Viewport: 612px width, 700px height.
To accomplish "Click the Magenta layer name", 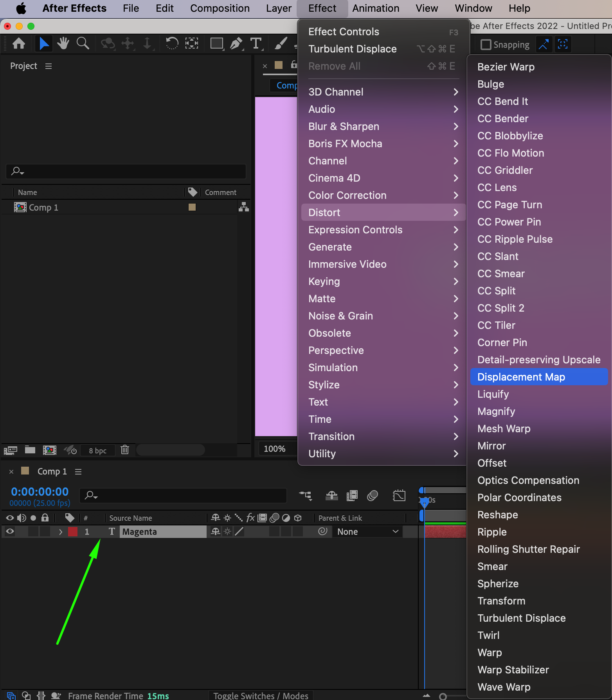I will [139, 532].
